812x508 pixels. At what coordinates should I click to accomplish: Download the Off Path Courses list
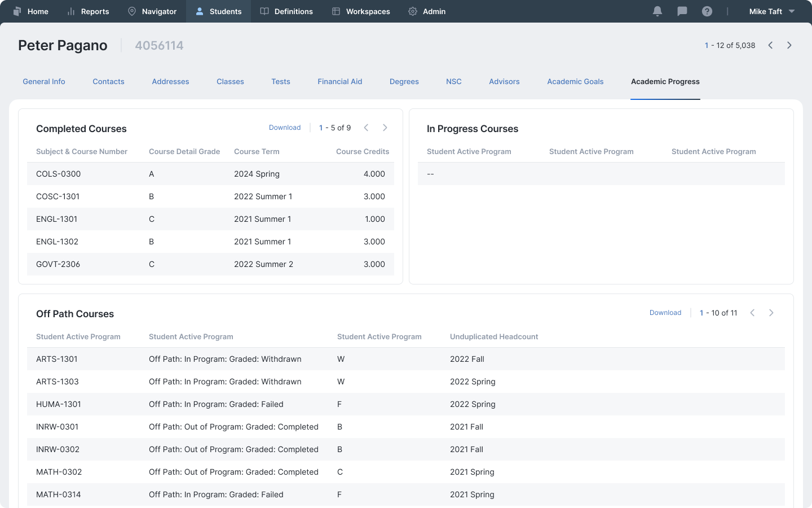665,313
